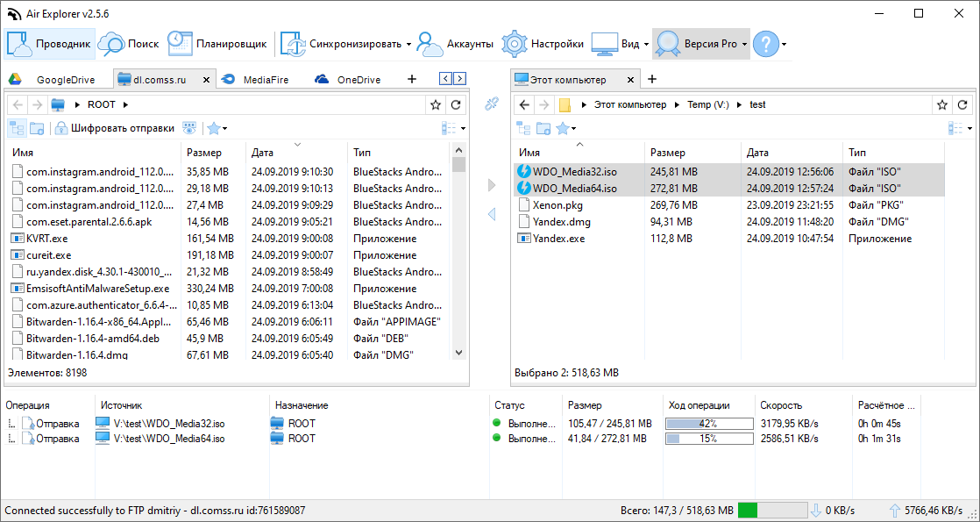Open Настройки settings
Viewport: 980px width, 522px height.
coord(543,44)
